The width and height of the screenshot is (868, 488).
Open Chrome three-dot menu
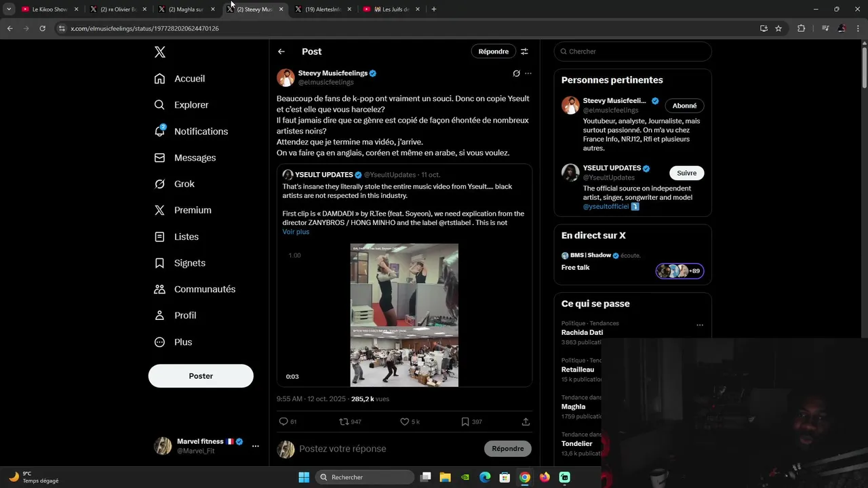tap(858, 28)
